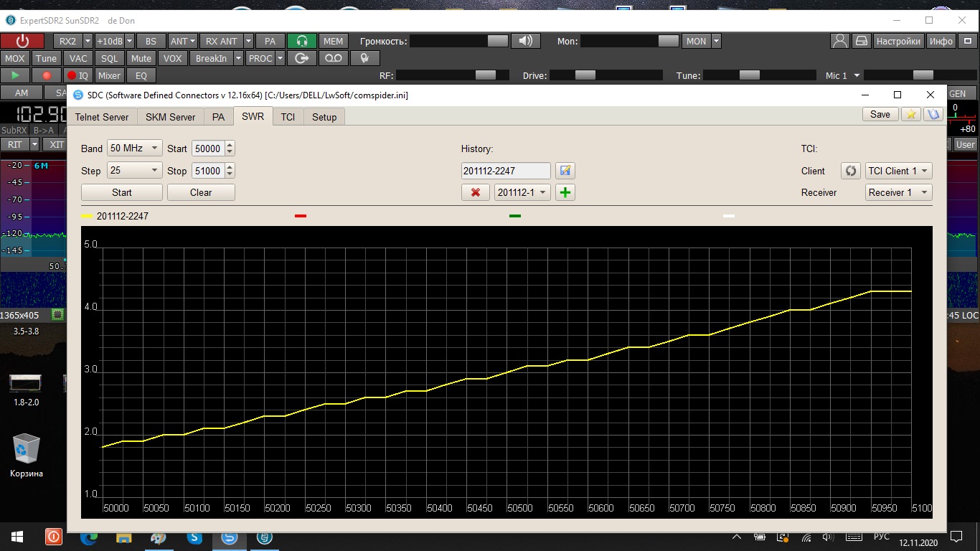Expand the PROC dropdown arrow
The width and height of the screenshot is (980, 551).
pos(281,58)
